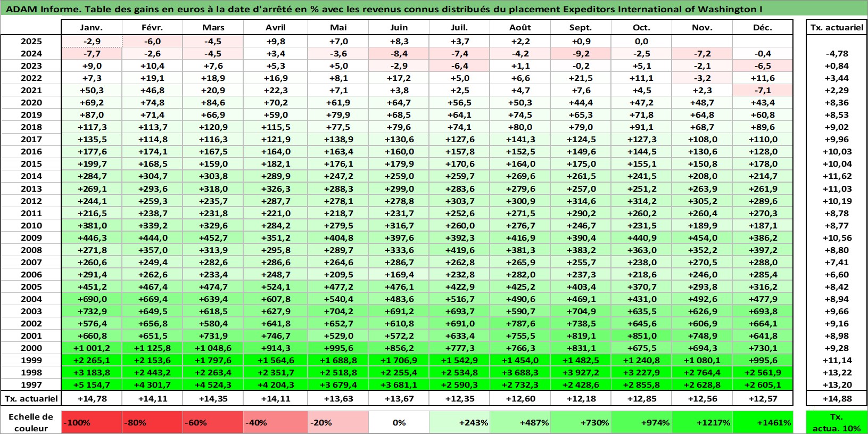Click cell '+87,0' for January 2019

pos(92,114)
